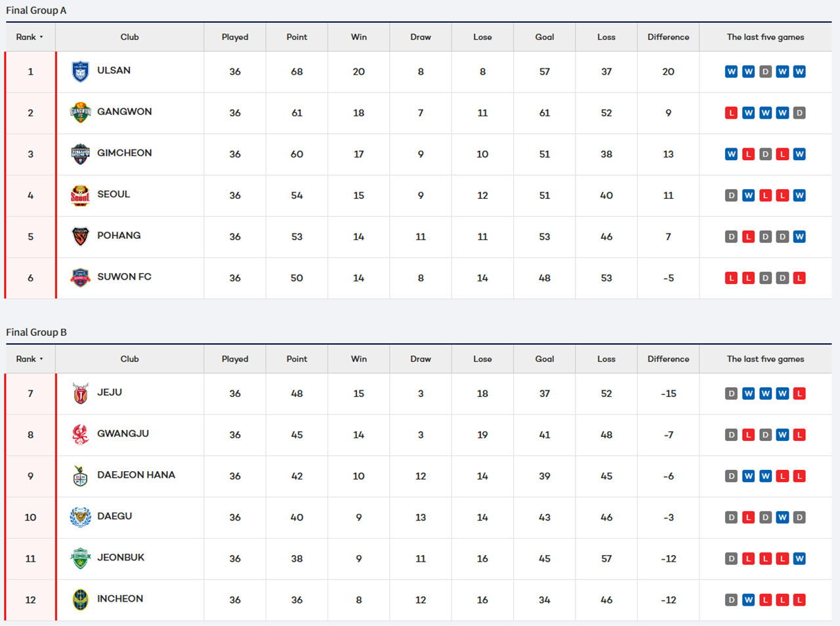Viewport: 840px width, 626px height.
Task: Click the Difference column header in Group B
Action: 668,359
